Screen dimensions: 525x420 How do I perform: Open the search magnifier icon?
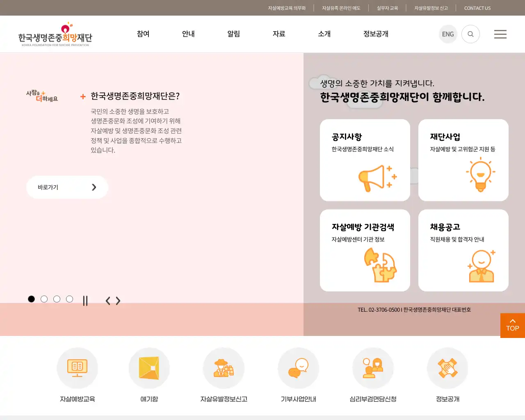[x=470, y=34]
